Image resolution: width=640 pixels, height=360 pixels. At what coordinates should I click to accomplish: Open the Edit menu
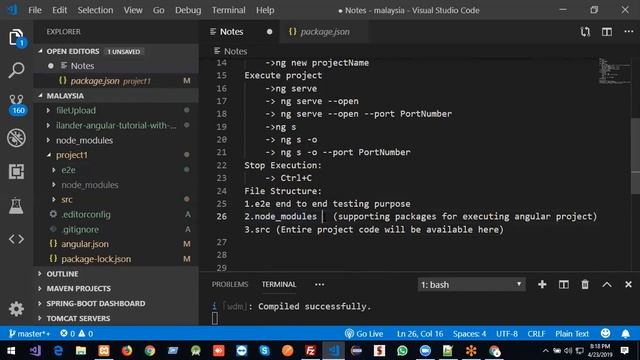60,10
